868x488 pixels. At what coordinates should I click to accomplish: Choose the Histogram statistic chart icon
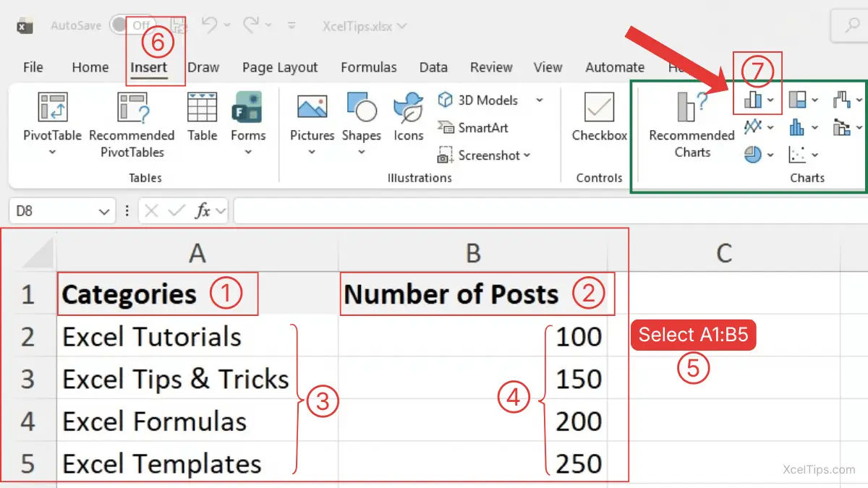pos(797,127)
